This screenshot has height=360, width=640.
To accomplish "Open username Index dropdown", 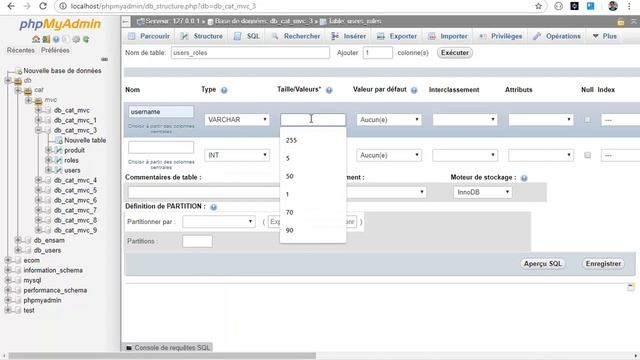I will coord(620,120).
